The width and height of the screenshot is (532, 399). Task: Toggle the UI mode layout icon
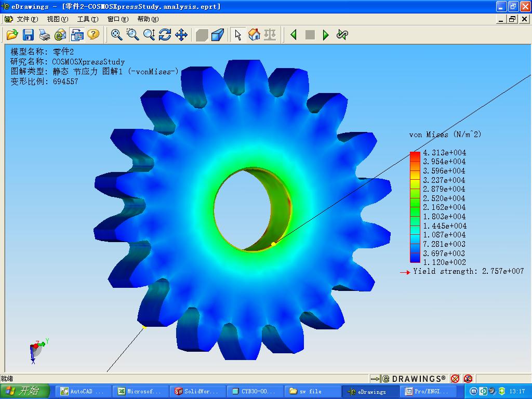click(77, 35)
